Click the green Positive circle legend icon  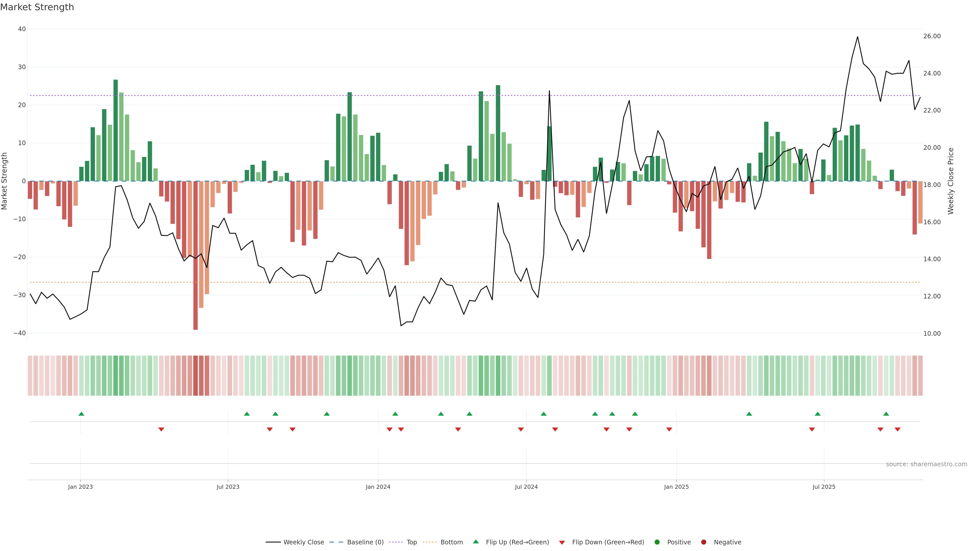(657, 542)
